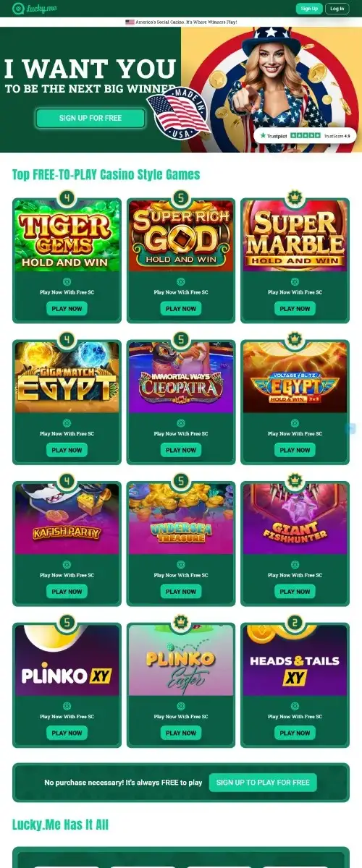Click the Log In button
The image size is (362, 868).
(x=337, y=9)
